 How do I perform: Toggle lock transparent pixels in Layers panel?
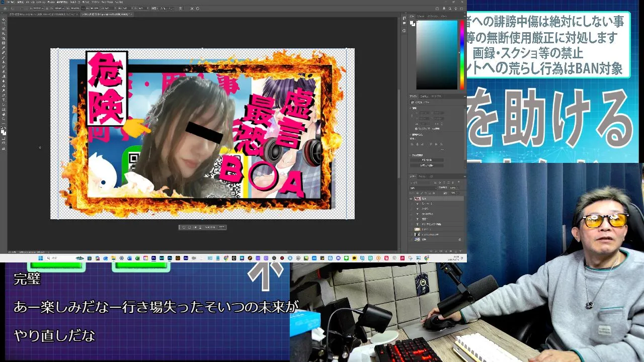coord(418,193)
